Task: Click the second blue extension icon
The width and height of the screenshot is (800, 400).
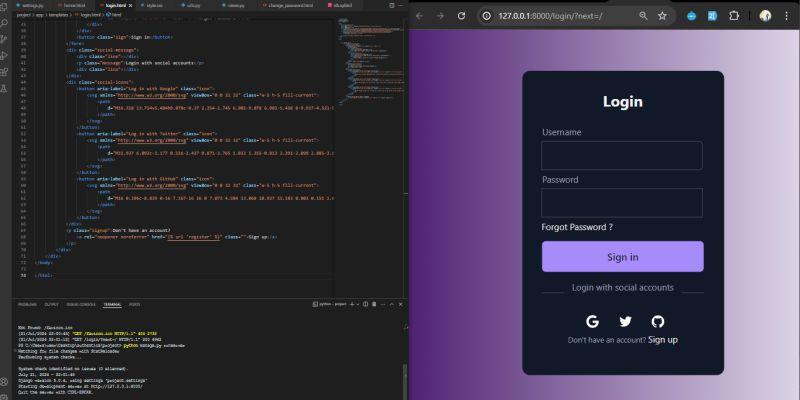Action: tap(712, 16)
